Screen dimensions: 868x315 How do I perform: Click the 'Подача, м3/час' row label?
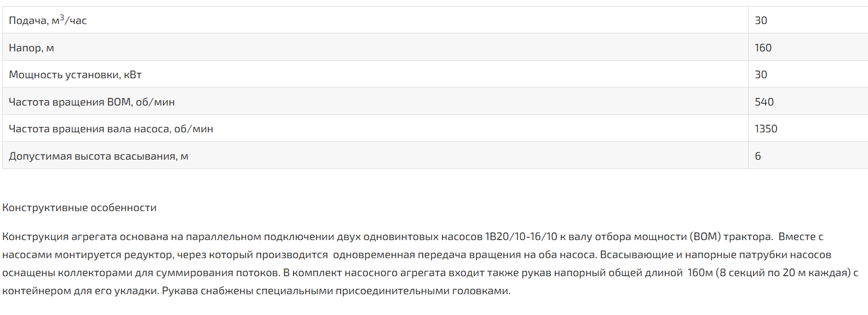coord(48,20)
